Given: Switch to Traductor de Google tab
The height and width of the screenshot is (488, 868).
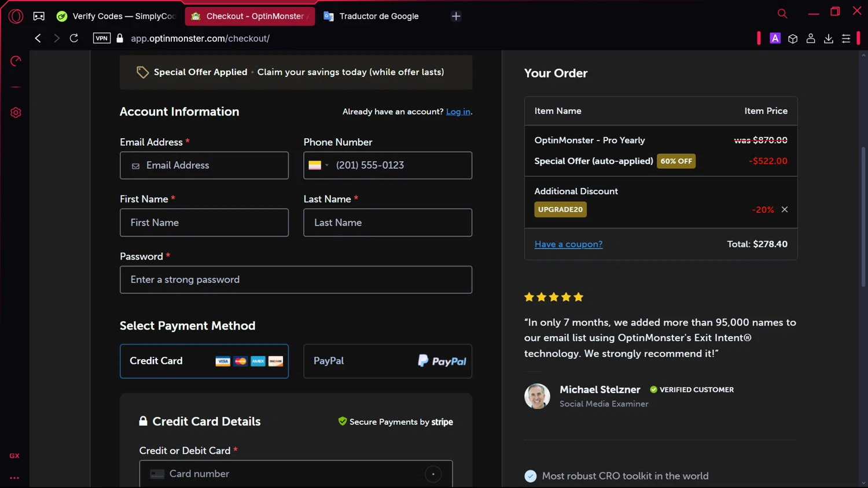Looking at the screenshot, I should click(373, 16).
